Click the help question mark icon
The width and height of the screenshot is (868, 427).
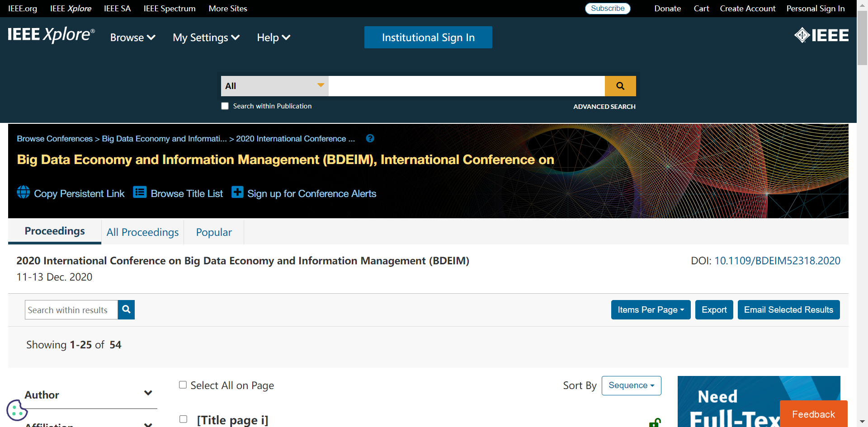click(370, 139)
